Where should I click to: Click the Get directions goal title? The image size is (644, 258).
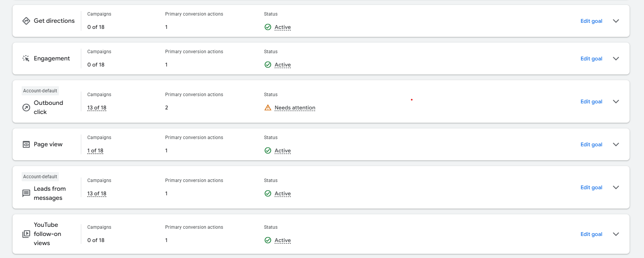tap(54, 21)
